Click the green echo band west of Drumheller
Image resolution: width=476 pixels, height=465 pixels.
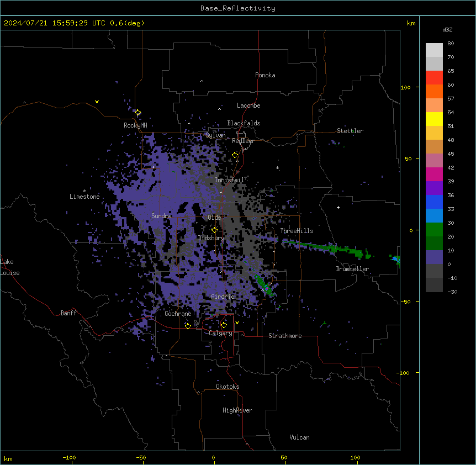point(327,248)
